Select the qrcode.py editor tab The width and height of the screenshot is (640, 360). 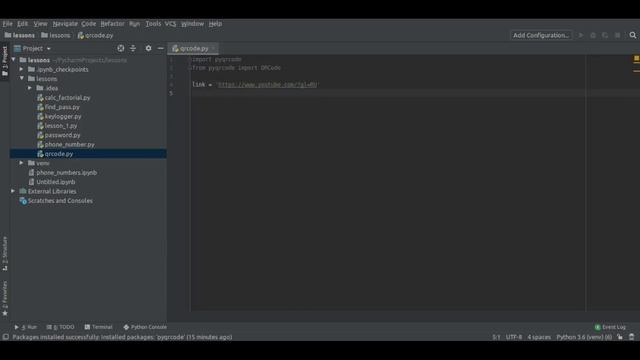[x=193, y=49]
